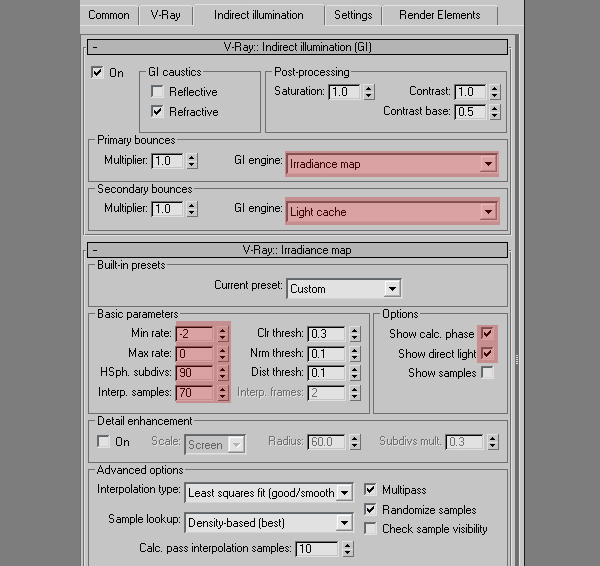Collapse the Indirect illumination (GI) rollout
This screenshot has width=600, height=566.
tap(95, 46)
